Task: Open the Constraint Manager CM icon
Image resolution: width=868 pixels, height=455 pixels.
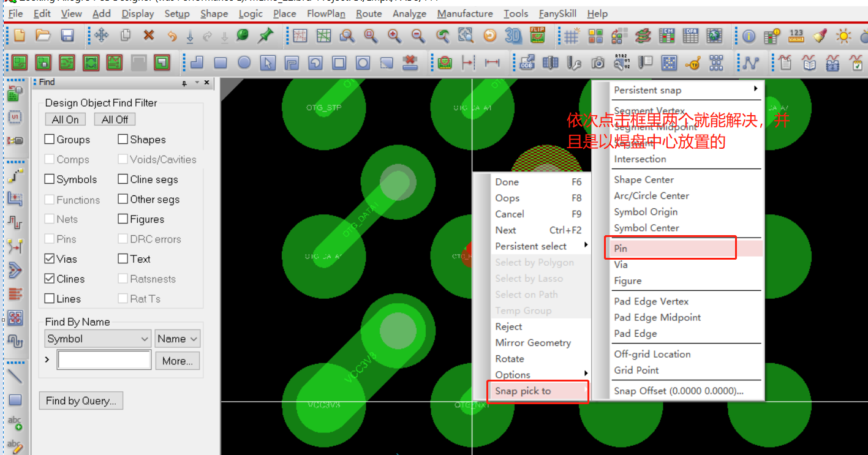Action: (667, 36)
